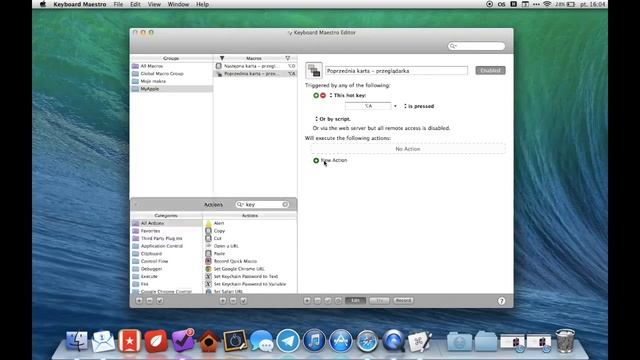The width and height of the screenshot is (640, 360).
Task: Select the 'MyApple' group
Action: (x=171, y=89)
